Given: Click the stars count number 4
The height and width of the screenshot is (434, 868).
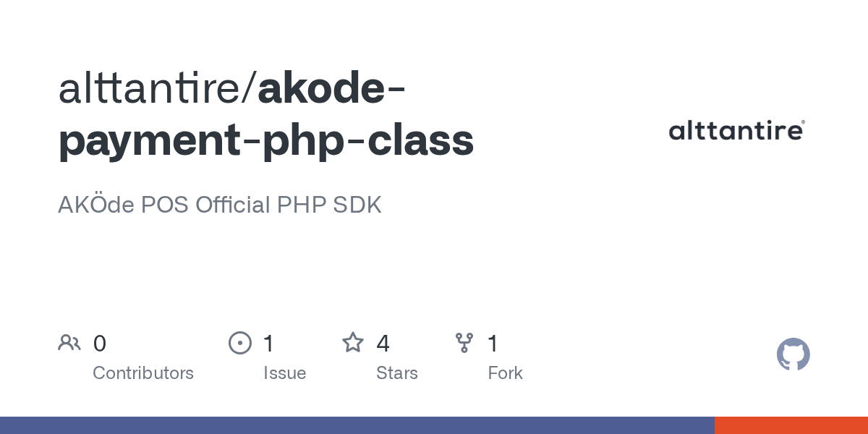Looking at the screenshot, I should coord(383,344).
